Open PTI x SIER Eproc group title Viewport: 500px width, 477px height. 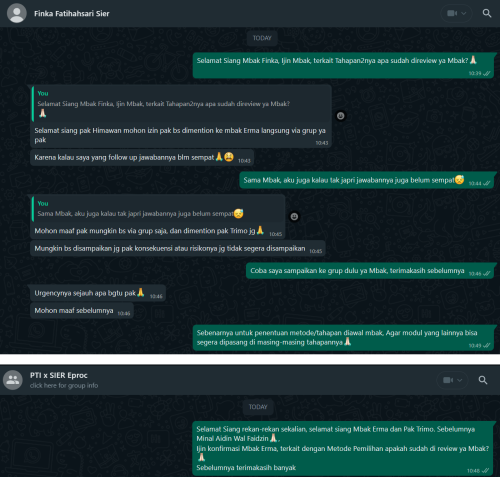point(59,375)
